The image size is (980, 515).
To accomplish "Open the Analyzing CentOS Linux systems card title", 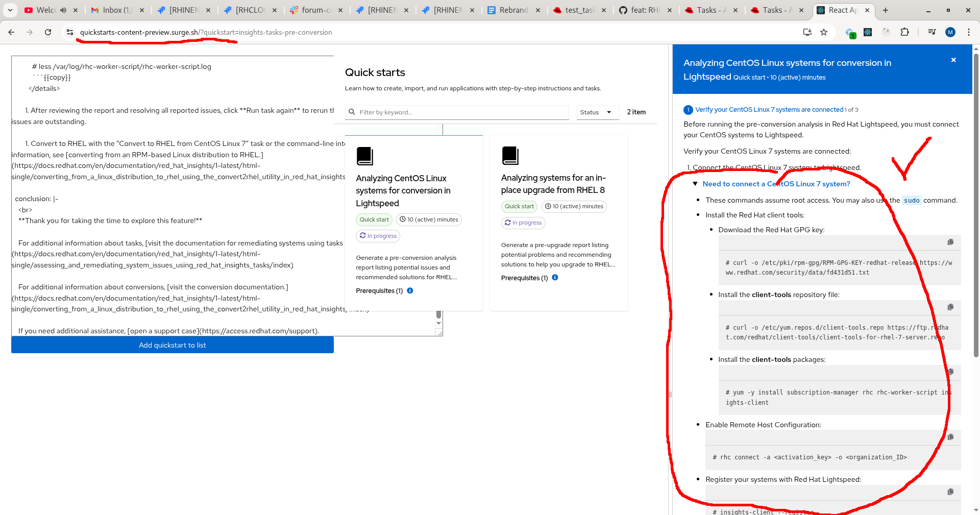I will pos(403,190).
